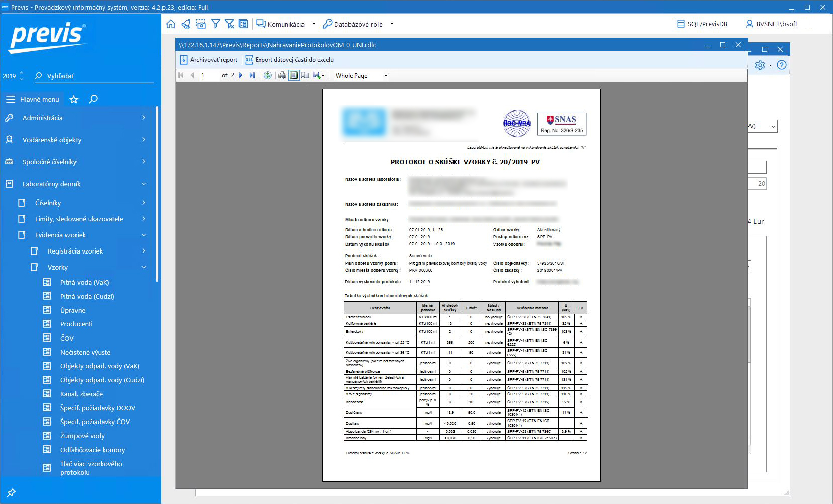
Task: Open the sidebar menu search magnifier
Action: click(x=93, y=99)
